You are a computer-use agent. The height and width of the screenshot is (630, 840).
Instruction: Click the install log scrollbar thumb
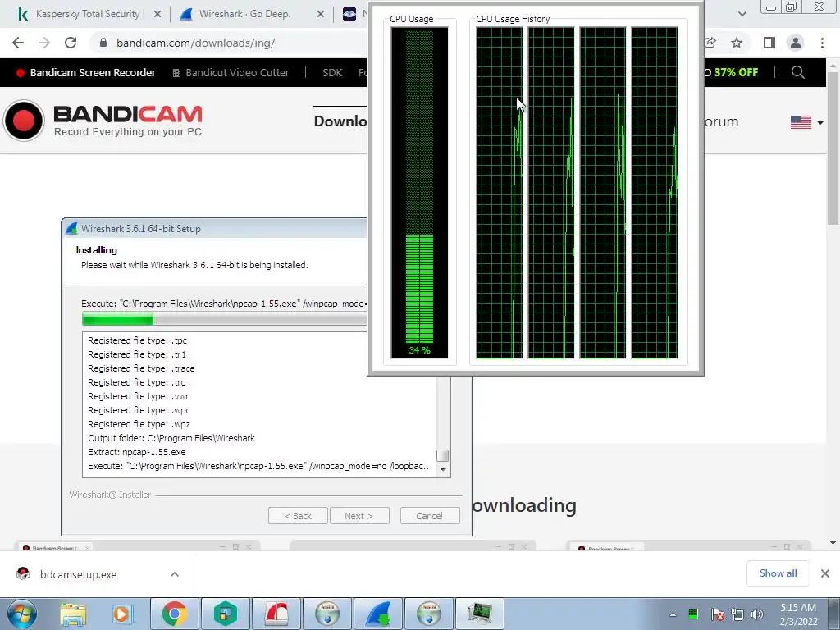pos(442,456)
